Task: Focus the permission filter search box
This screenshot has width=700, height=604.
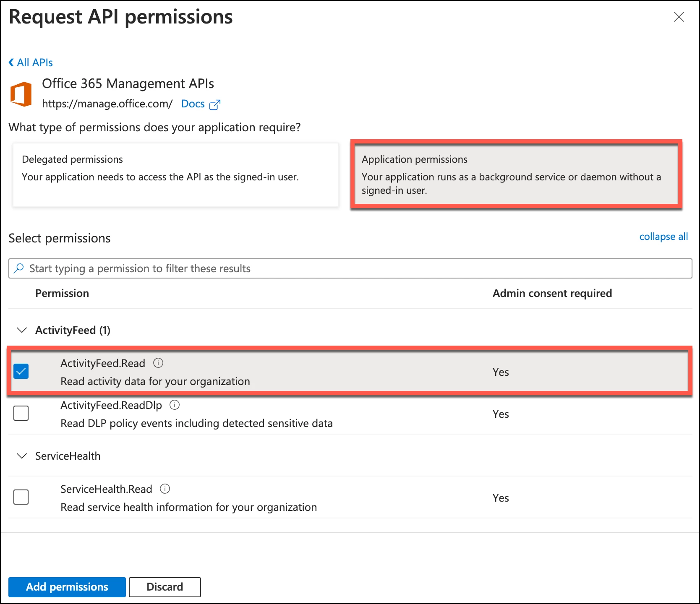Action: pos(350,268)
